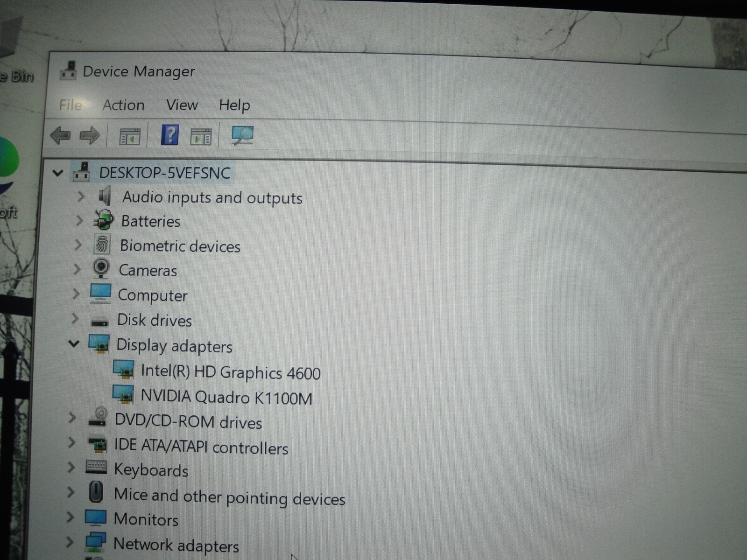Expand Audio inputs and outputs
This screenshot has width=747, height=560.
pyautogui.click(x=81, y=196)
